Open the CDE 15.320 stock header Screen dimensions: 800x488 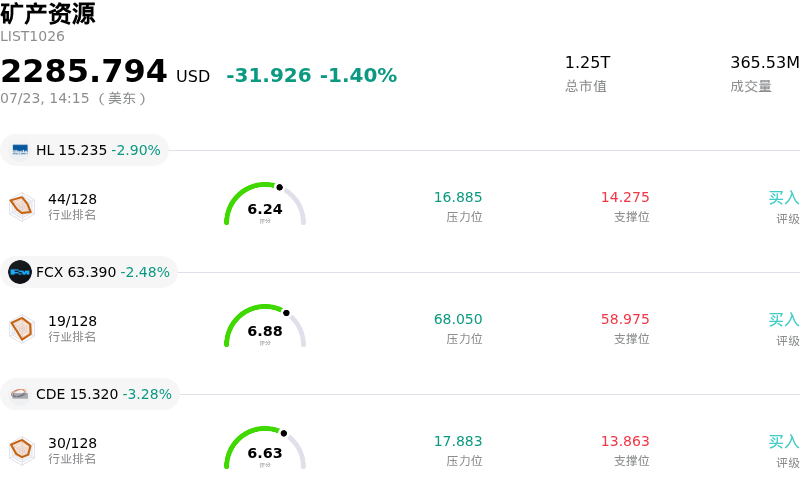[90, 394]
